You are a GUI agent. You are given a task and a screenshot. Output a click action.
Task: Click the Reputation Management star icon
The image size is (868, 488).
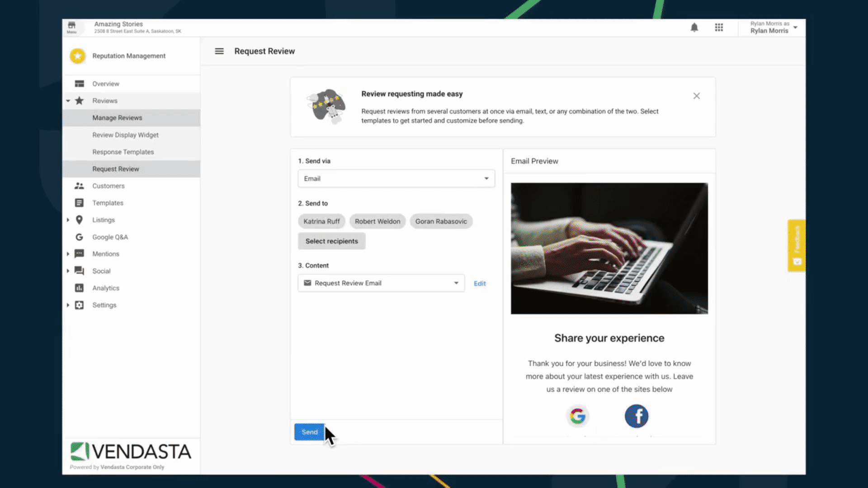pos(77,55)
